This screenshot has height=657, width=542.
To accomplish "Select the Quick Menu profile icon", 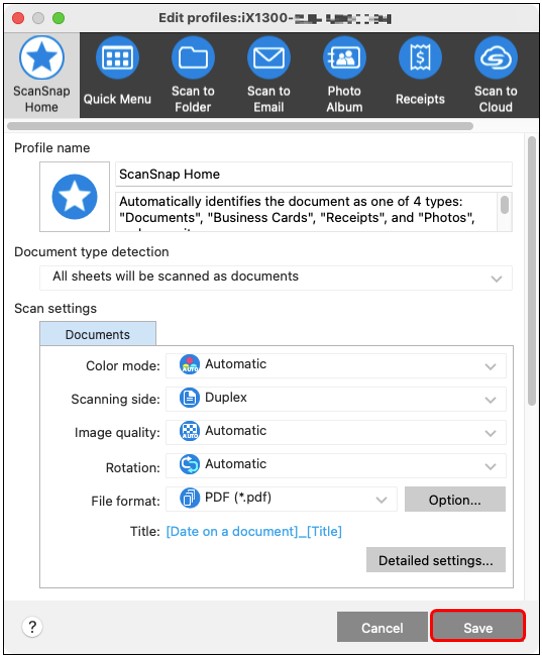I will tap(117, 58).
